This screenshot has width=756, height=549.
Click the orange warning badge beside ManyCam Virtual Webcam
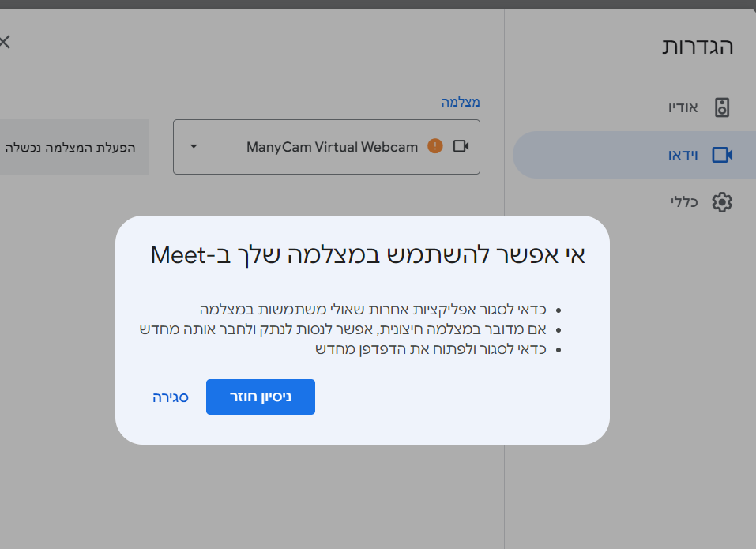click(x=435, y=146)
